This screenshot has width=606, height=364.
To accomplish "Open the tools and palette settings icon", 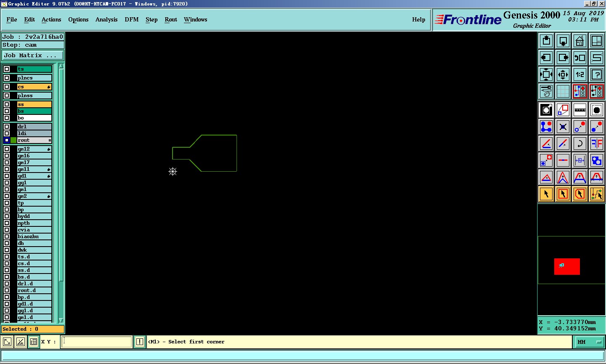I will (x=546, y=91).
